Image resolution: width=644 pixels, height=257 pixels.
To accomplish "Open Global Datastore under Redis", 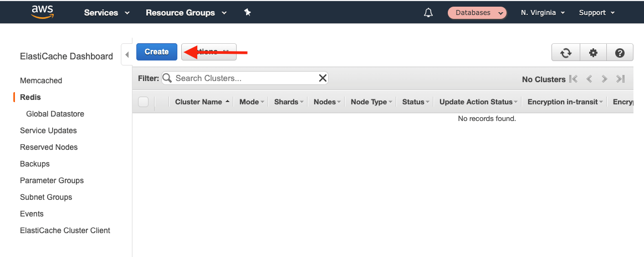I will click(55, 114).
